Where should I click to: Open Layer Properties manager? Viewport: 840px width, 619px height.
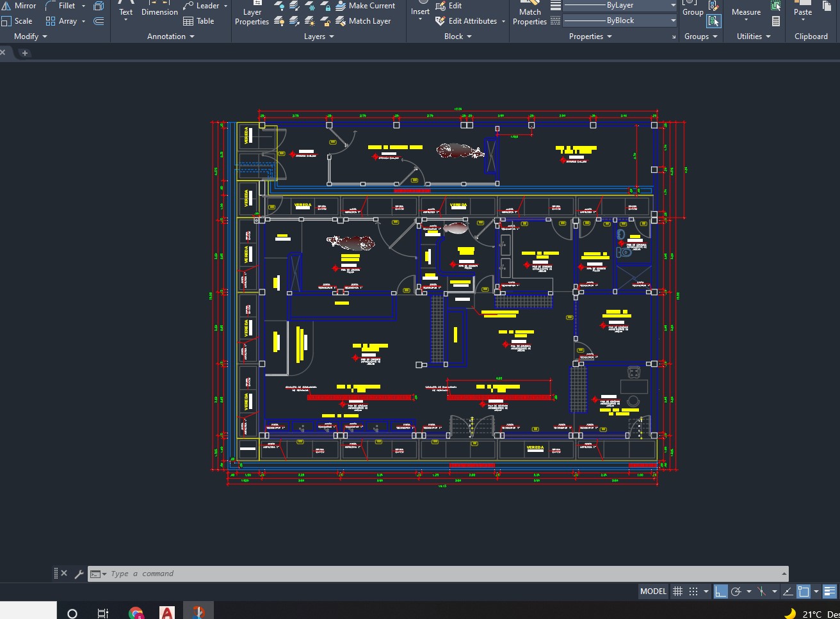point(252,15)
